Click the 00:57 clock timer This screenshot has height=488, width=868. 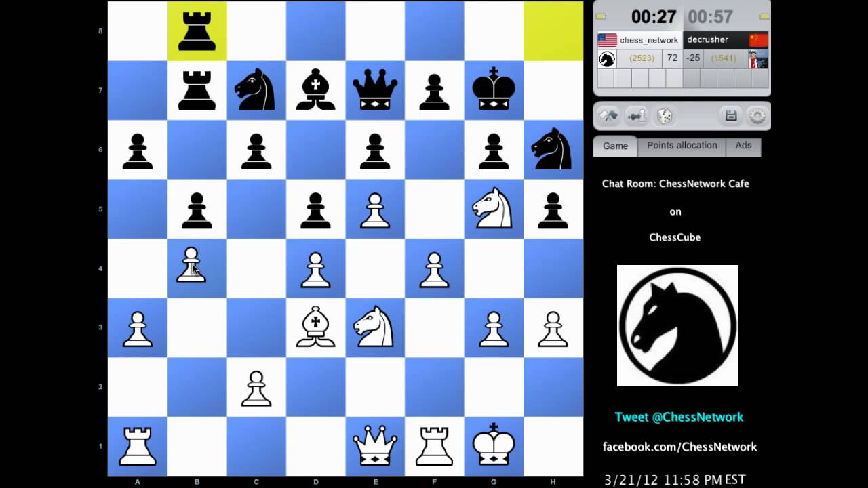[711, 17]
